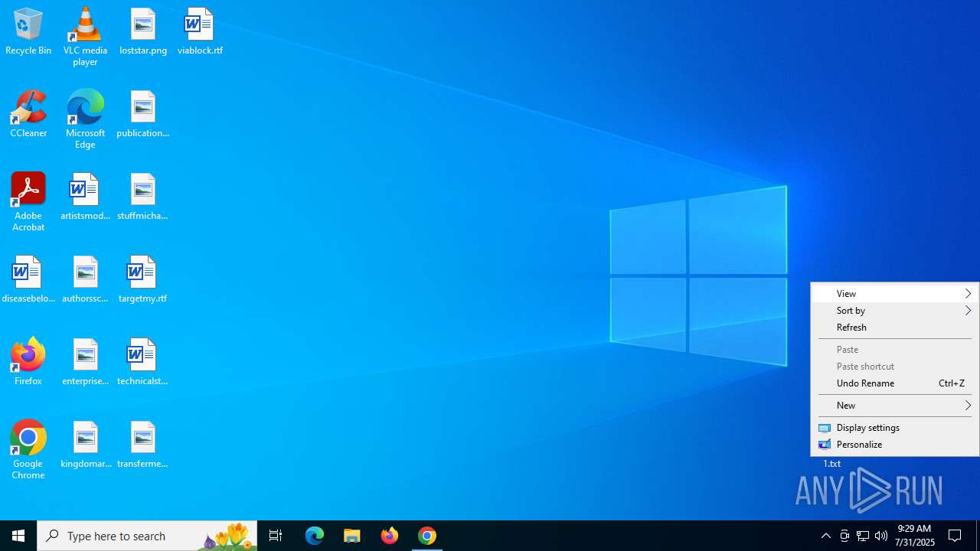This screenshot has width=980, height=551.
Task: Select the authorssc... image file icon
Action: [85, 280]
